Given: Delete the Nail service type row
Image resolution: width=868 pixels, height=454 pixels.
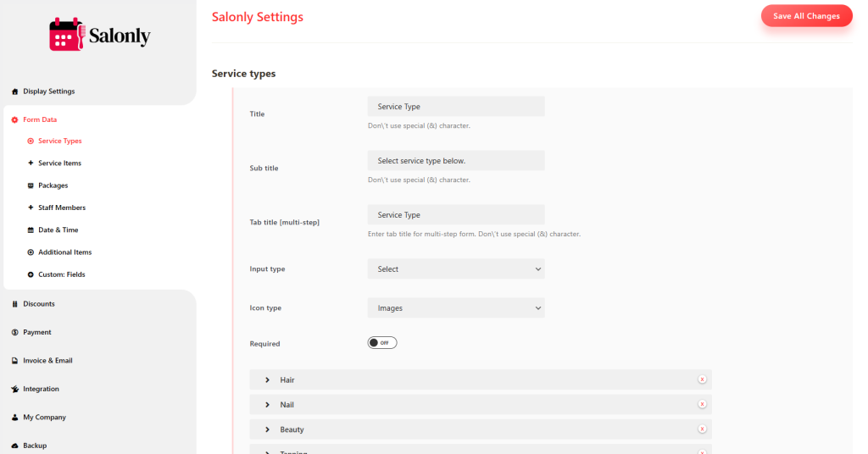Looking at the screenshot, I should click(x=702, y=405).
